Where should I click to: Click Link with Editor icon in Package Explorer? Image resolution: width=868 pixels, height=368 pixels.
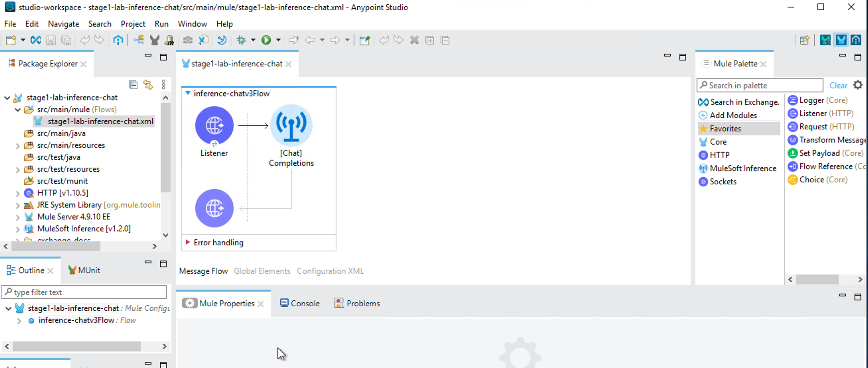[x=148, y=85]
